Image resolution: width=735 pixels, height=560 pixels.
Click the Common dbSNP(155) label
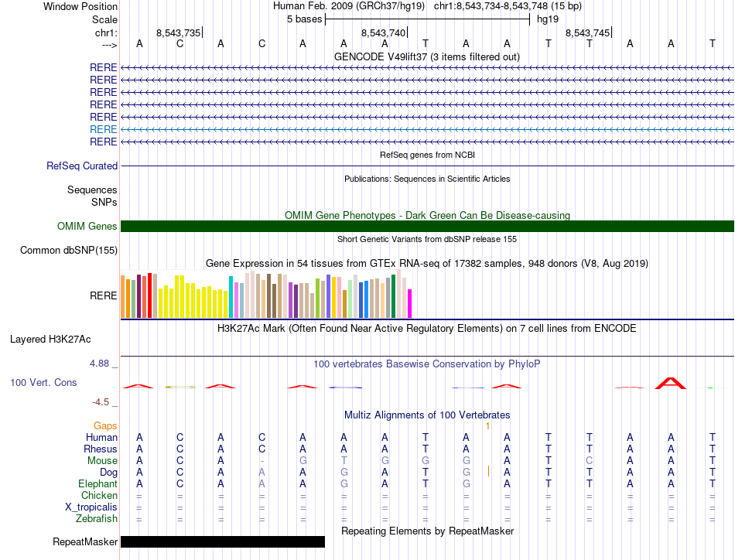68,251
